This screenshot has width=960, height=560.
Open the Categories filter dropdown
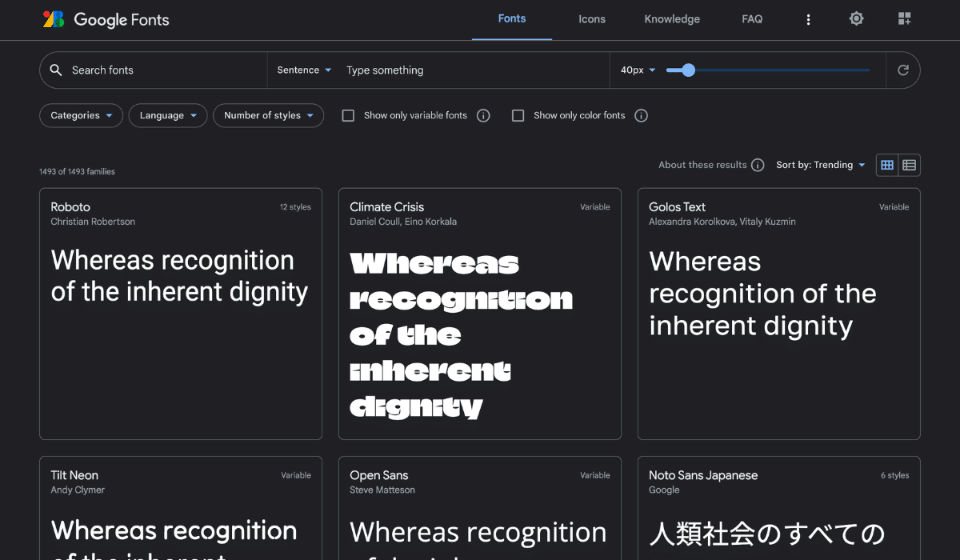[81, 116]
